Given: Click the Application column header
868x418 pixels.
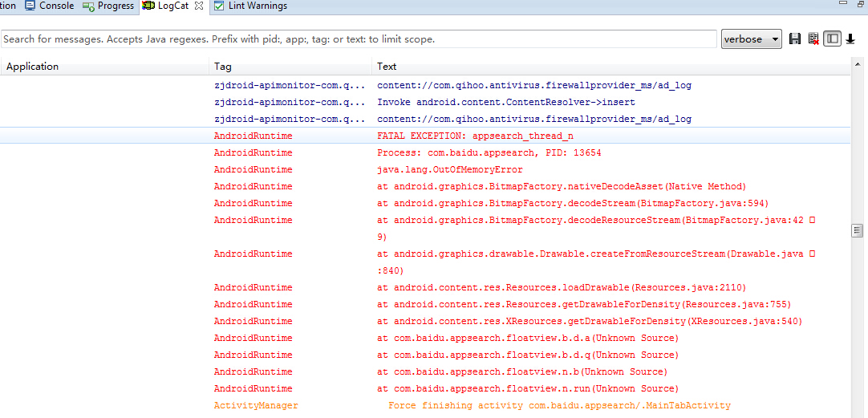Looking at the screenshot, I should (104, 67).
